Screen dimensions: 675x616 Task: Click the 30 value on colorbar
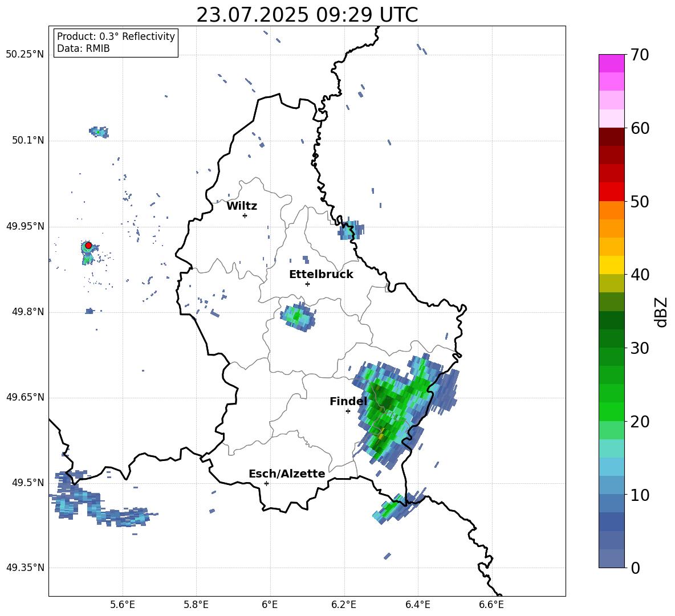pos(640,348)
